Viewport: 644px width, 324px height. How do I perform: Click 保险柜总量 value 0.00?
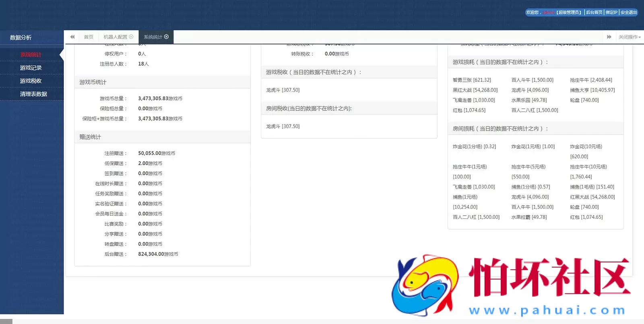pyautogui.click(x=150, y=108)
